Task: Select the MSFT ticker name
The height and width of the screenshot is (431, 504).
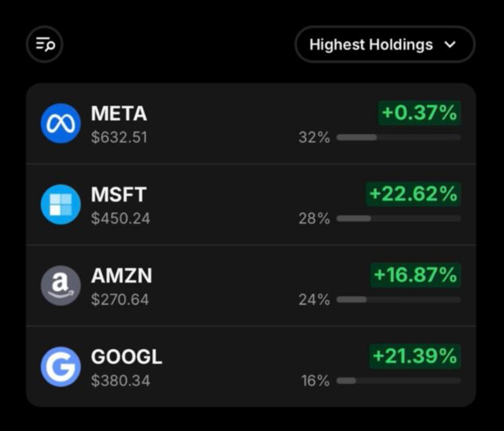Action: click(x=119, y=195)
